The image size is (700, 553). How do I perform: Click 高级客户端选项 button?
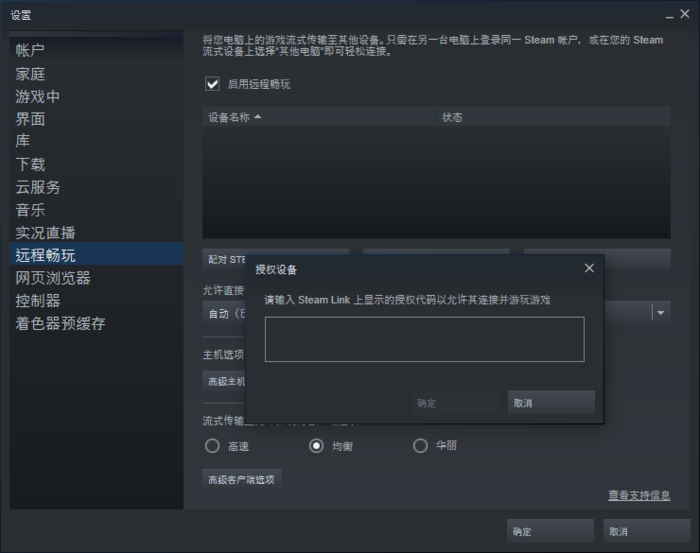(242, 480)
